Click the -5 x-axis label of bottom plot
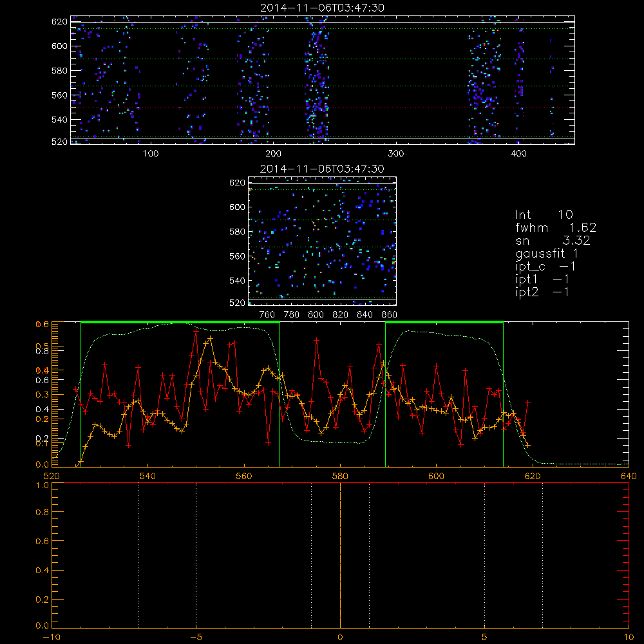 click(196, 638)
